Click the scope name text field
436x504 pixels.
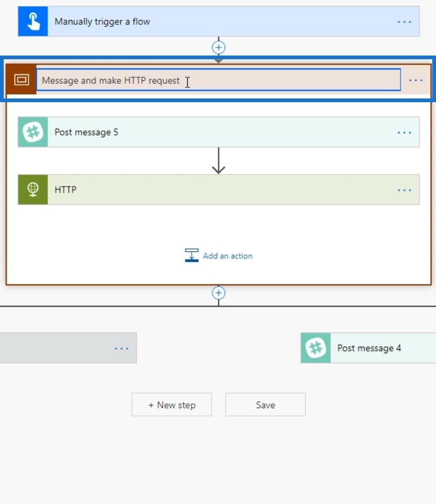tap(218, 80)
